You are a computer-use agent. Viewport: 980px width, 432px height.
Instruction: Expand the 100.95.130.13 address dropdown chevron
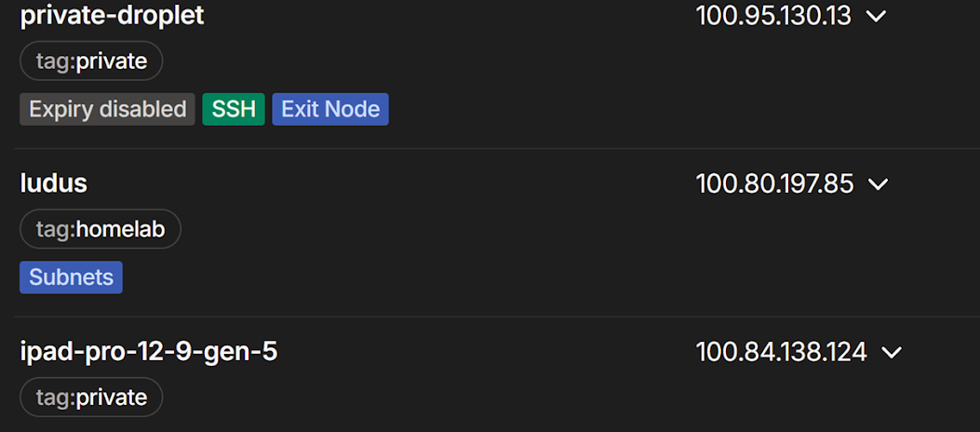[875, 17]
